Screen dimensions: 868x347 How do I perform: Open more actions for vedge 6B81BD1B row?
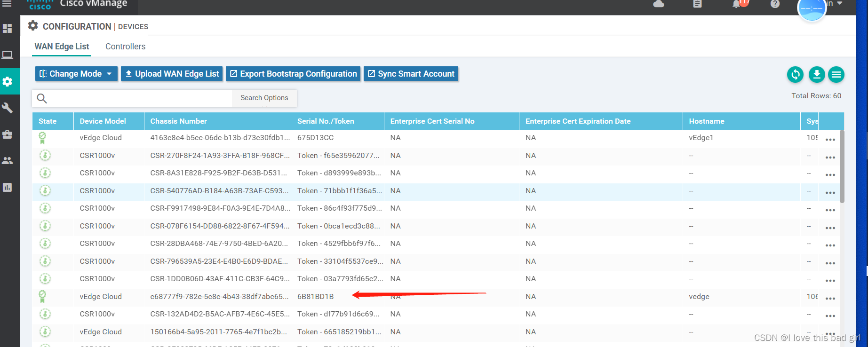[x=830, y=299]
